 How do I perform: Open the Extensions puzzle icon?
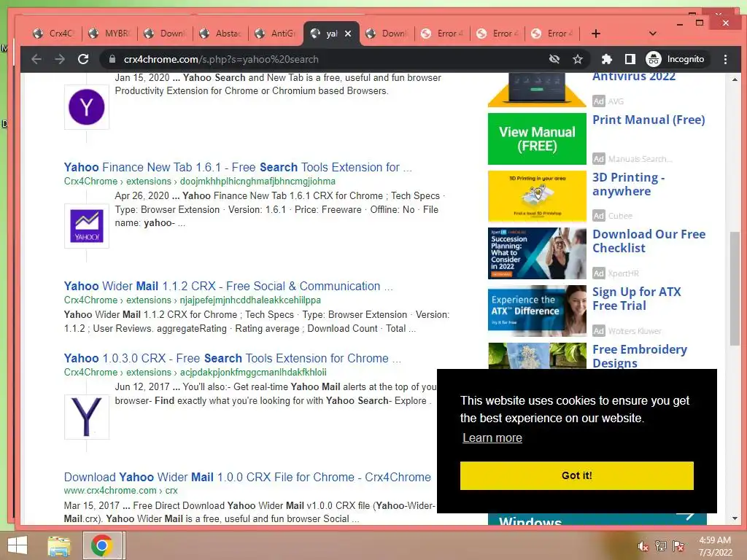coord(606,59)
